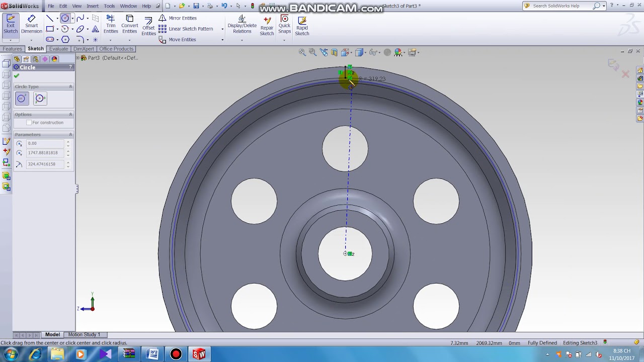Screen dimensions: 644x362
Task: Open Microsoft Word from the taskbar
Action: [x=152, y=354]
